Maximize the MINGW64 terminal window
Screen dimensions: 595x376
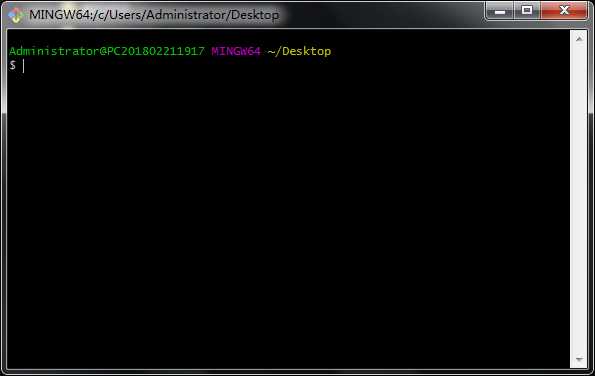coord(527,11)
